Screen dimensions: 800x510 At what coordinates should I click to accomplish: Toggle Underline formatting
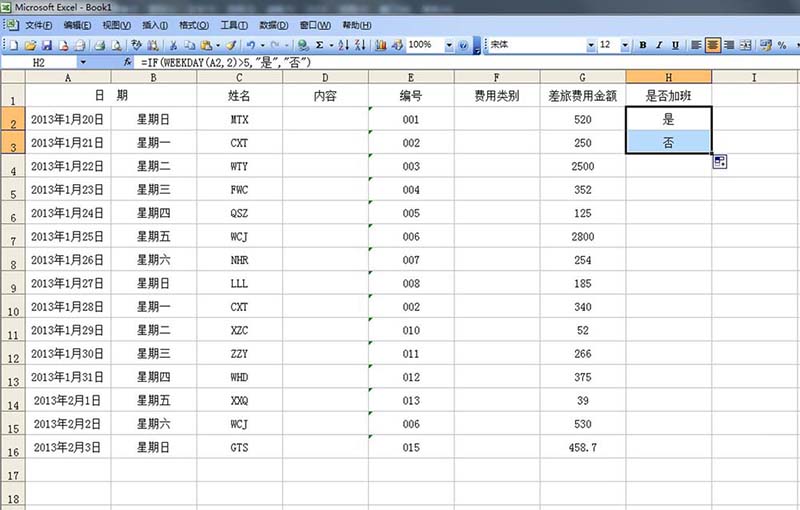click(676, 45)
